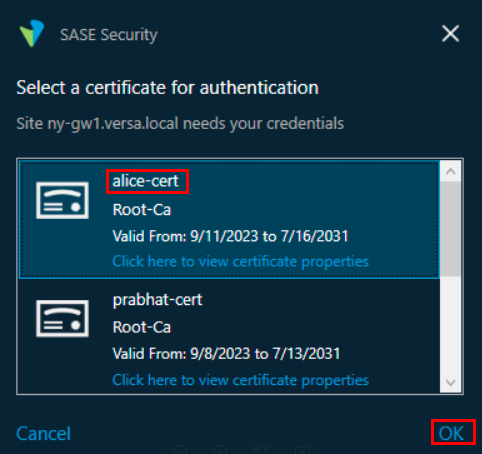Click the alice-cert certificate icon
482x454 pixels.
click(62, 200)
